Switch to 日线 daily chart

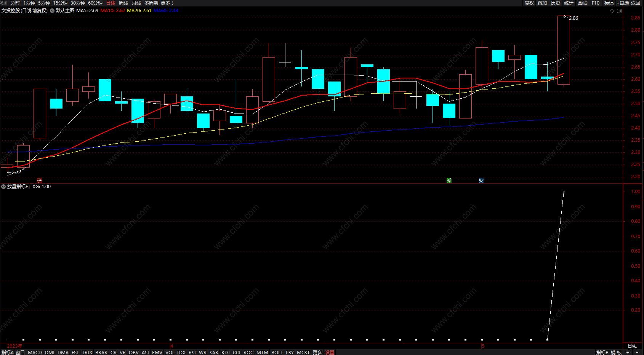(111, 3)
